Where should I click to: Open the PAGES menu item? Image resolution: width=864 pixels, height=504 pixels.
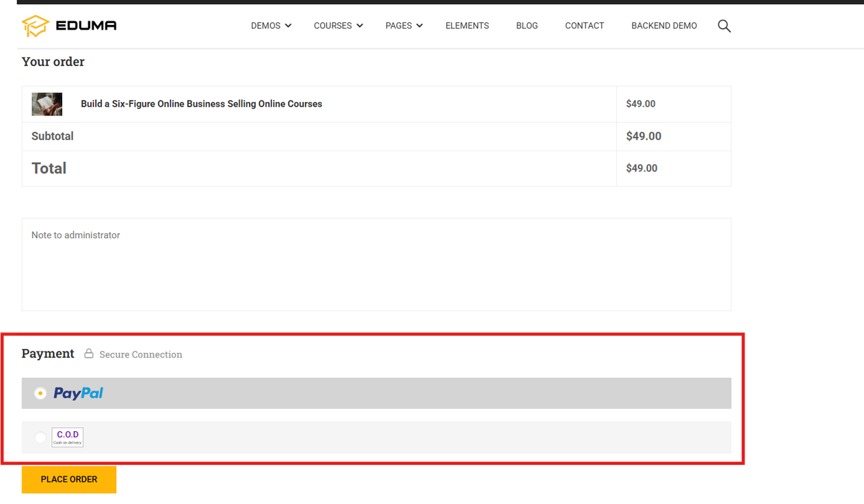398,26
